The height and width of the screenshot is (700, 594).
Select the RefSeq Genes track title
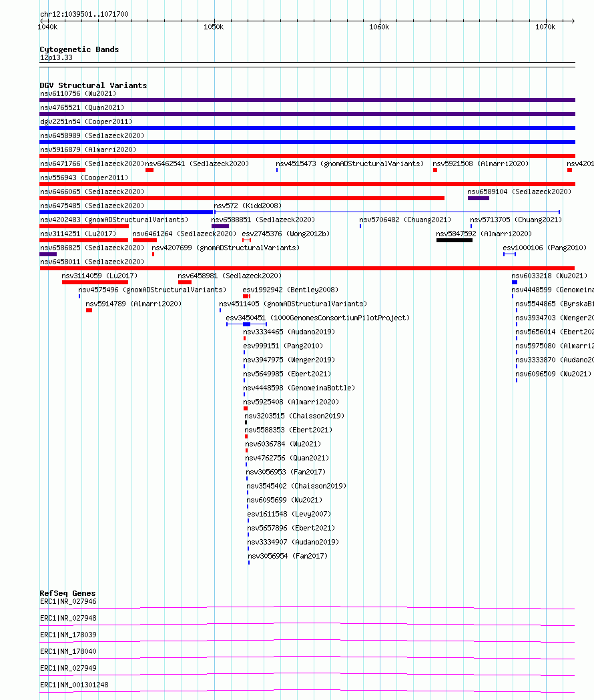67,593
